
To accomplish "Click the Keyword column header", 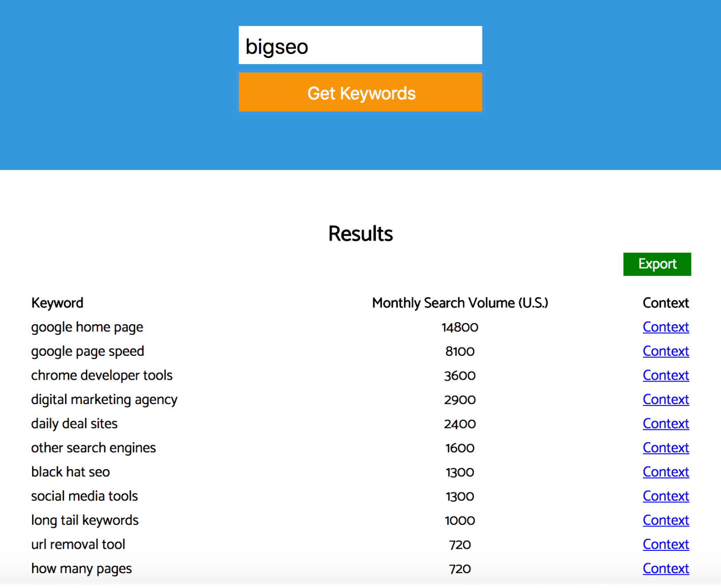I will 57,303.
